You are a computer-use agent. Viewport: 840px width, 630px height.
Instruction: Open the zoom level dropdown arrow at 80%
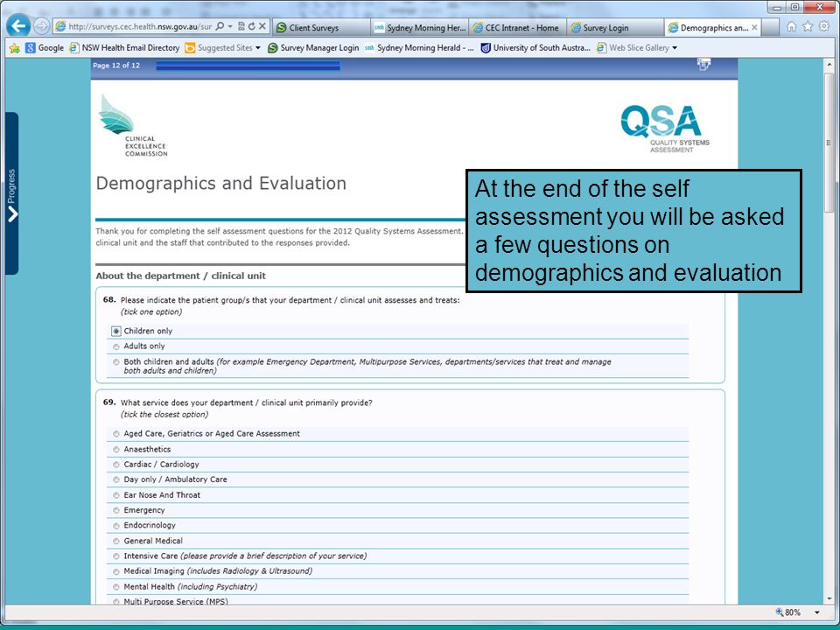click(817, 612)
